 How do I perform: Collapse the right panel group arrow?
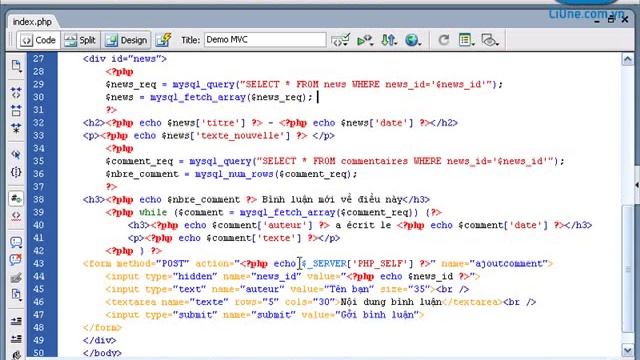point(637,185)
